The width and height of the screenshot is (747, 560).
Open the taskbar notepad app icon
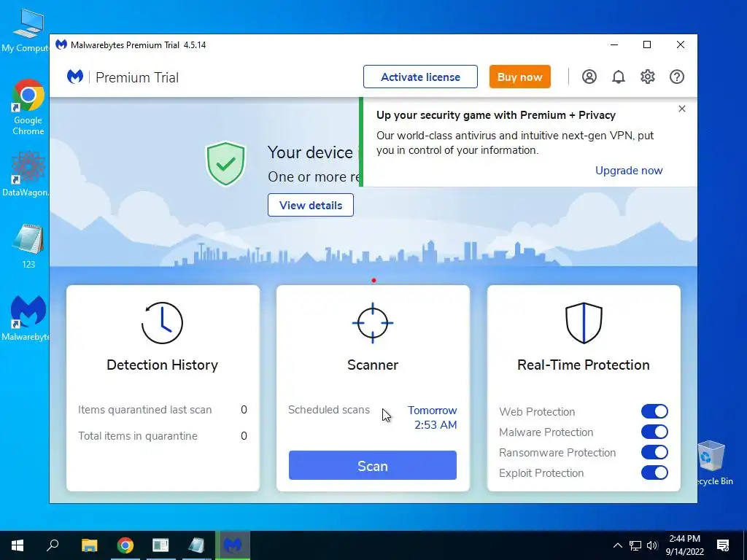pos(196,545)
